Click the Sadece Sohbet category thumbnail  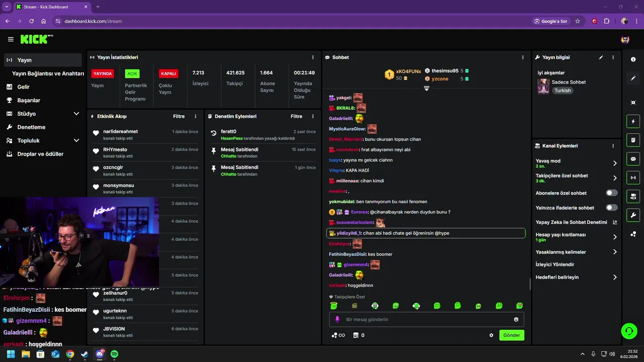[543, 86]
